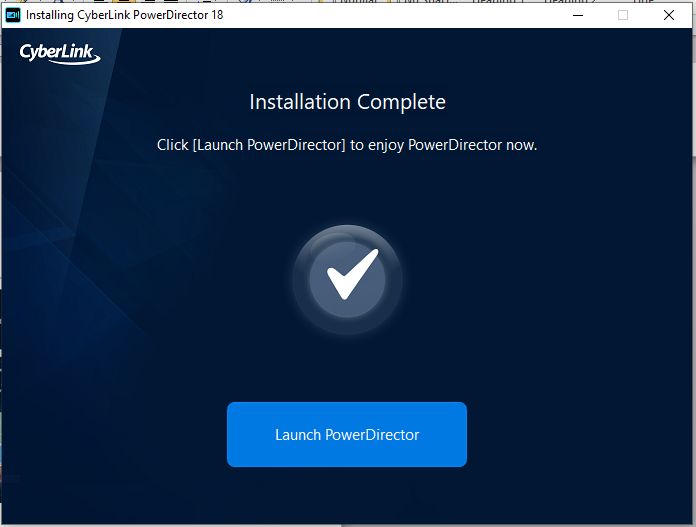Minimize the installer window
This screenshot has width=696, height=527.
pyautogui.click(x=577, y=15)
